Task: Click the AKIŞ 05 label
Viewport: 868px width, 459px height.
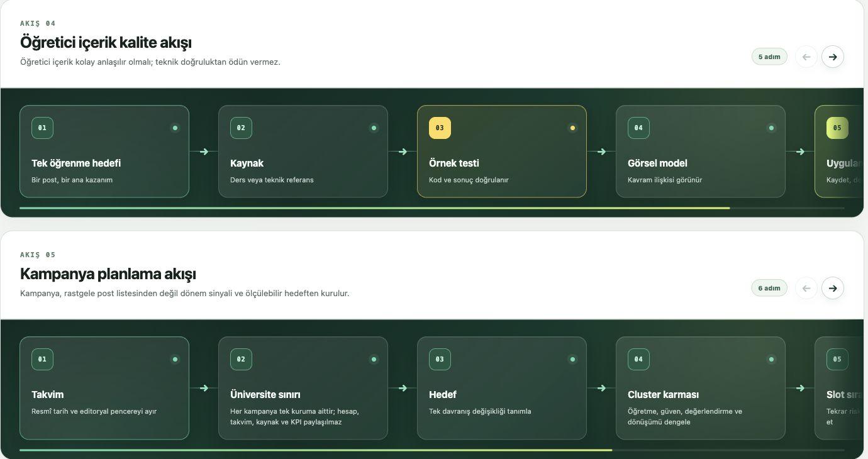Action: pos(38,255)
